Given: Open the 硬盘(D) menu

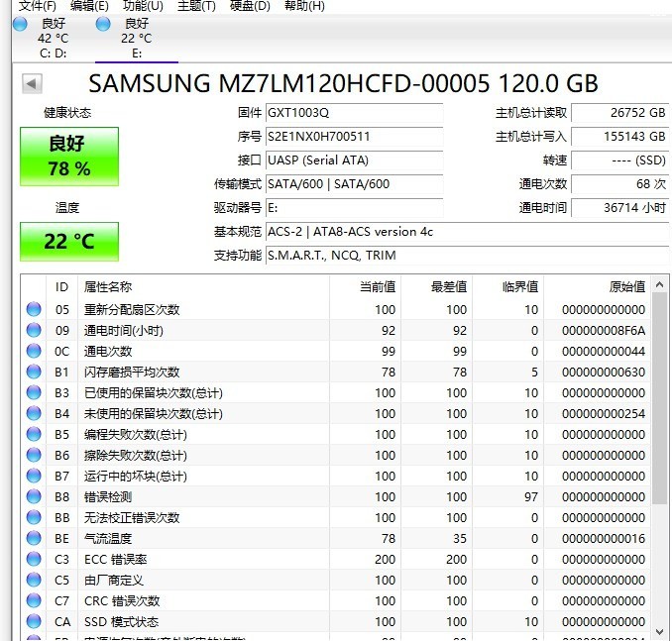Looking at the screenshot, I should point(250,6).
